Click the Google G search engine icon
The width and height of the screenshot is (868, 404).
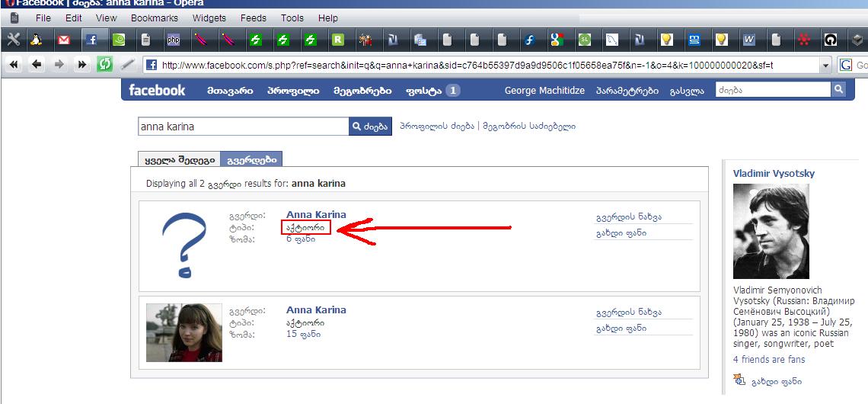tap(845, 66)
